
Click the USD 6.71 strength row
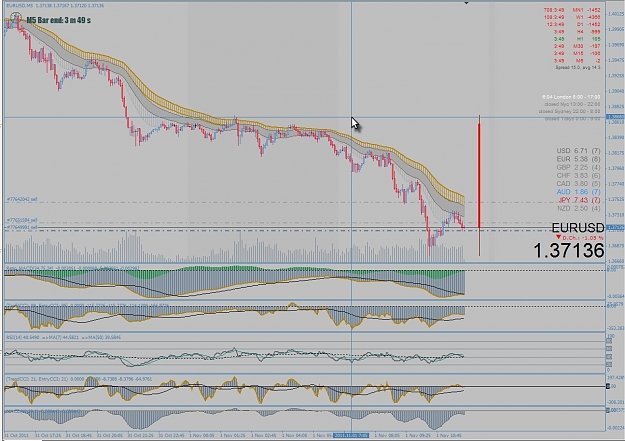pos(578,151)
